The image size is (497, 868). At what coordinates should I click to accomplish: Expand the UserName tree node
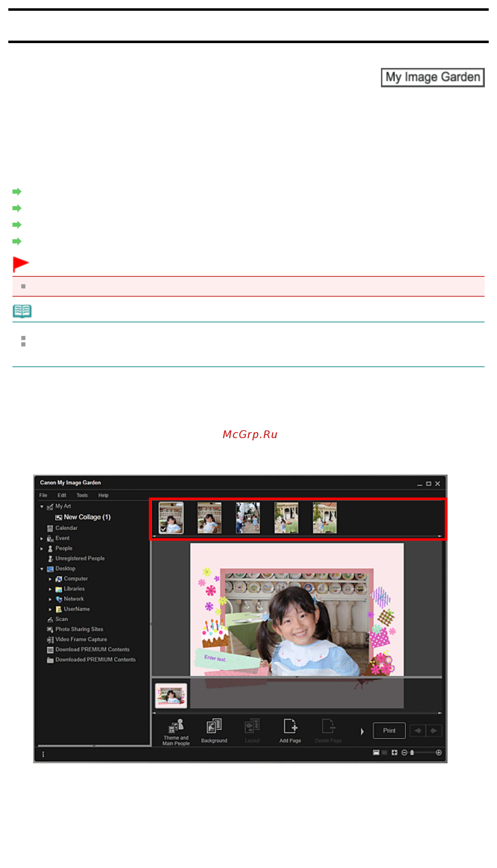click(x=50, y=610)
